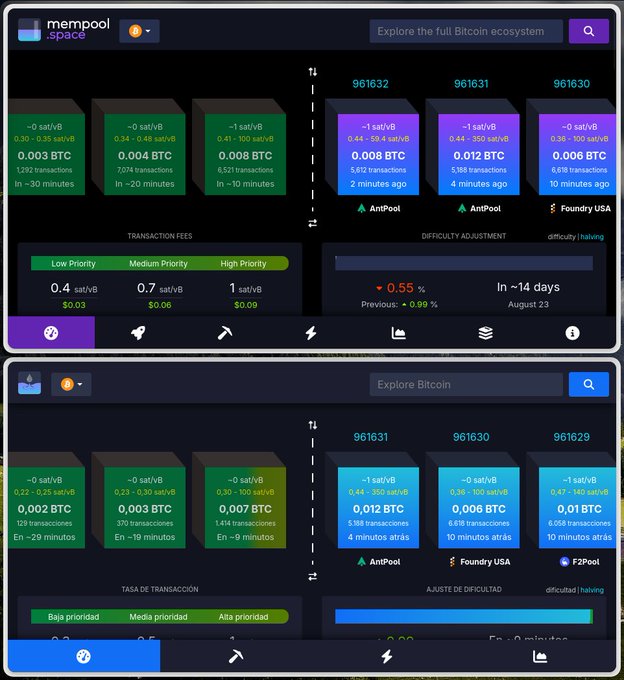
Task: Open the 0.006 BTC block in top window
Action: 577,154
